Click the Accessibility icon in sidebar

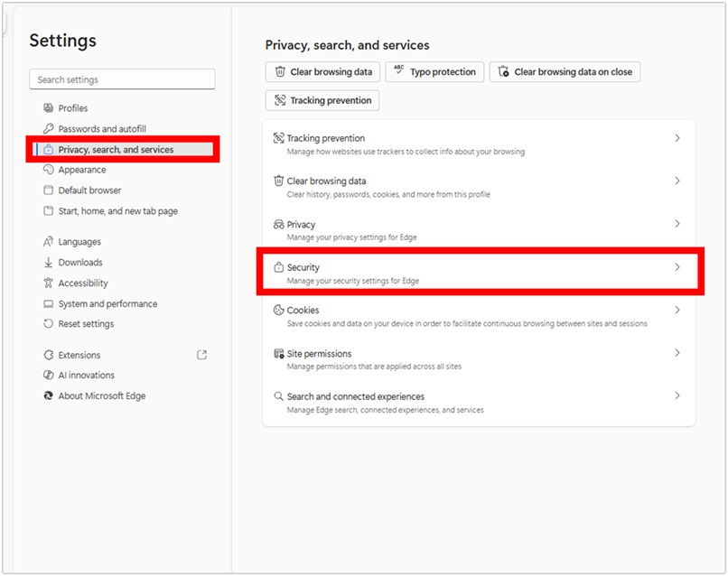point(49,283)
